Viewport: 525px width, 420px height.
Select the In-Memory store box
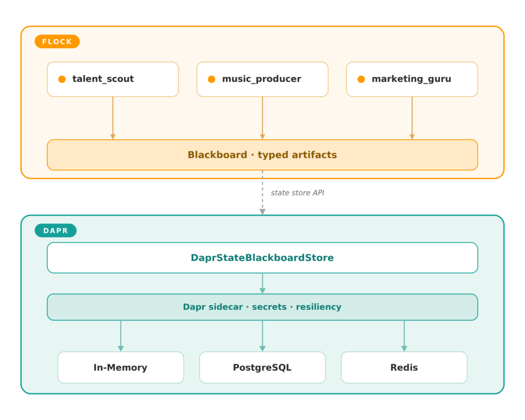coord(121,367)
